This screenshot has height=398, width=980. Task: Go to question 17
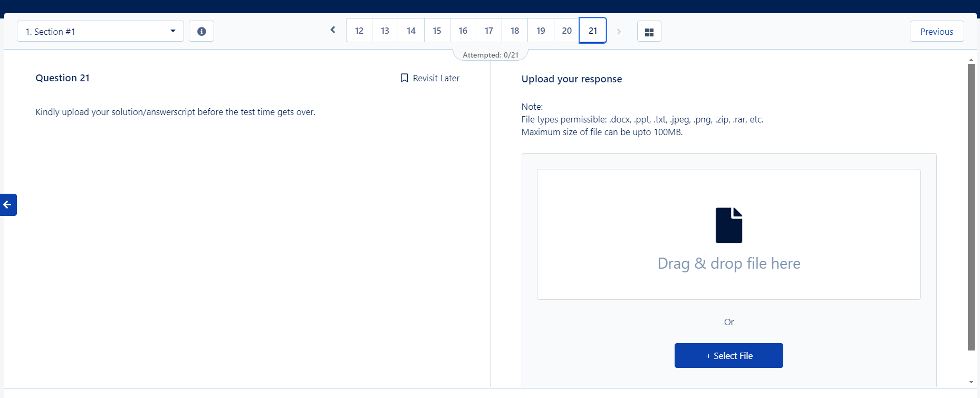coord(489,31)
